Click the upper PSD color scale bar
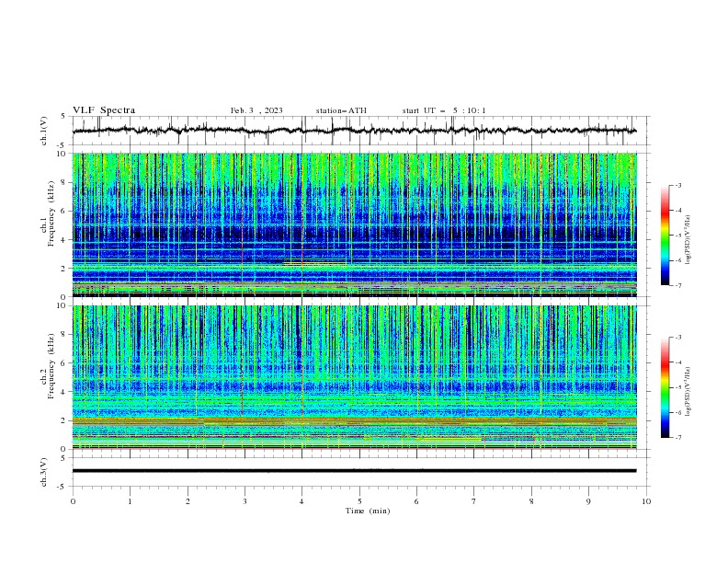Screen dimensions: 728x563 click(x=665, y=236)
